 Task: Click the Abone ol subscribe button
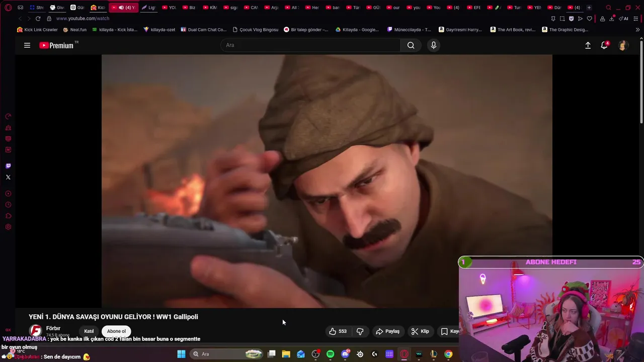point(116,331)
